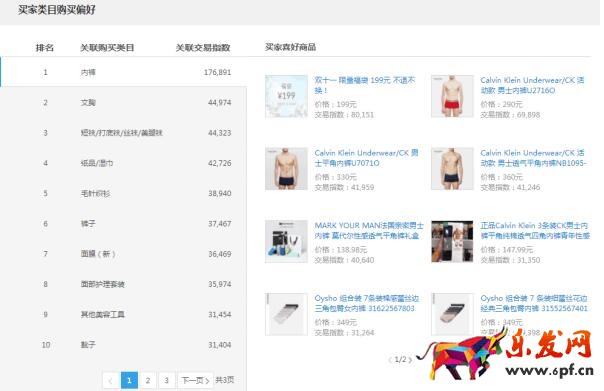604x391 pixels.
Task: Select current page 1 button
Action: click(x=129, y=381)
